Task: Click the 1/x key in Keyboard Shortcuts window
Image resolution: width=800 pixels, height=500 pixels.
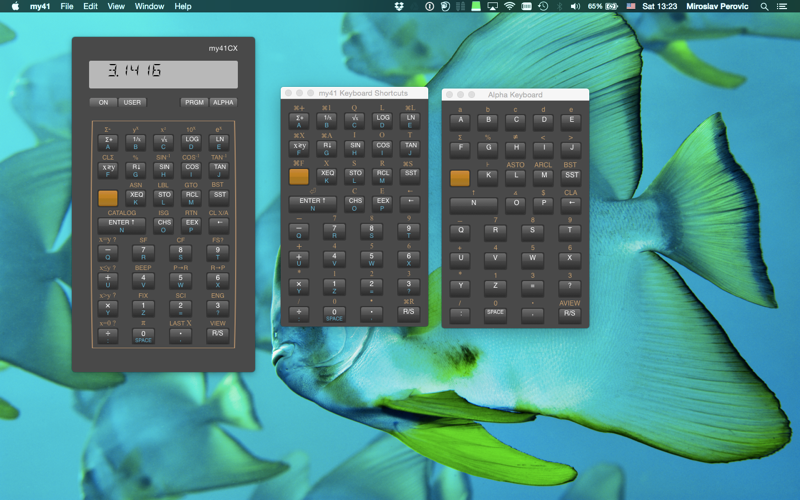Action: tap(327, 121)
